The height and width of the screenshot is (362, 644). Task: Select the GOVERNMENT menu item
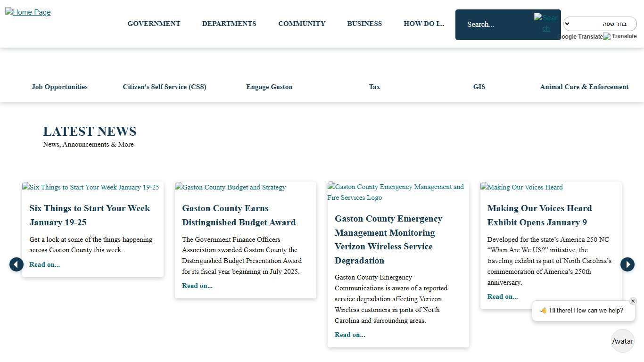pos(154,24)
